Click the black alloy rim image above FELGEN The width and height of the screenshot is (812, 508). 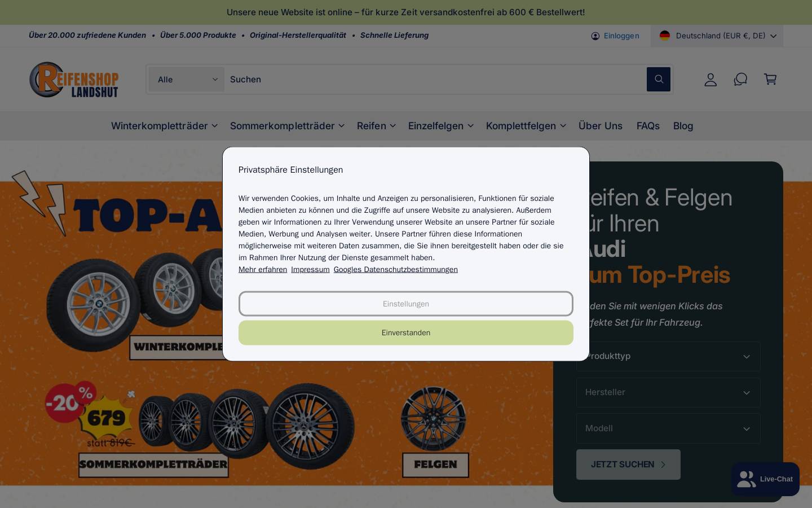tap(433, 418)
